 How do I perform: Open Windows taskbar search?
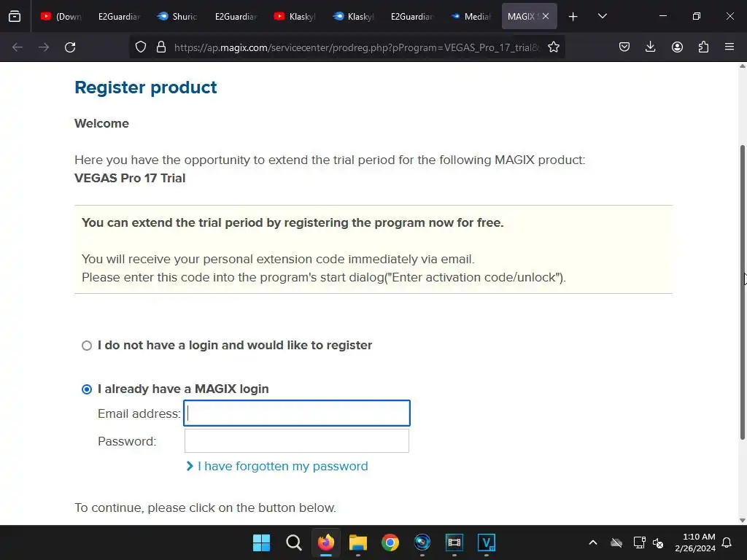(x=293, y=542)
